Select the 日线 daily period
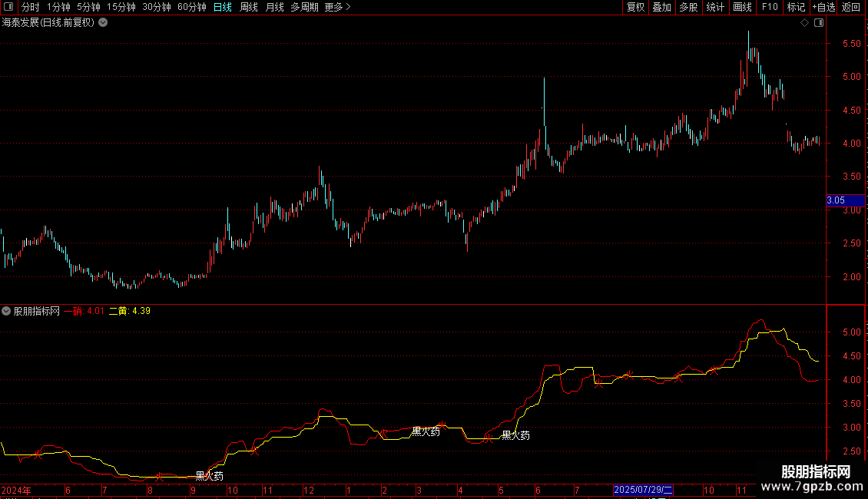 [x=223, y=7]
